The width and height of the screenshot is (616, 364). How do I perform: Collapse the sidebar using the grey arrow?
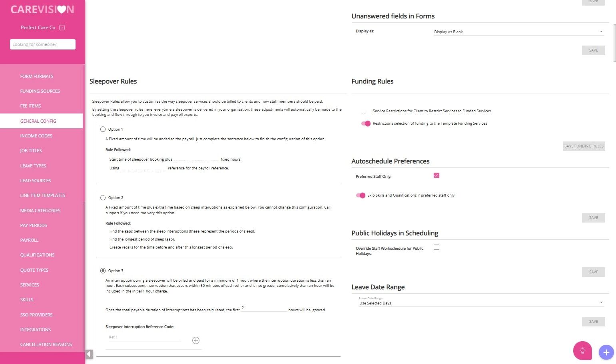coord(89,354)
